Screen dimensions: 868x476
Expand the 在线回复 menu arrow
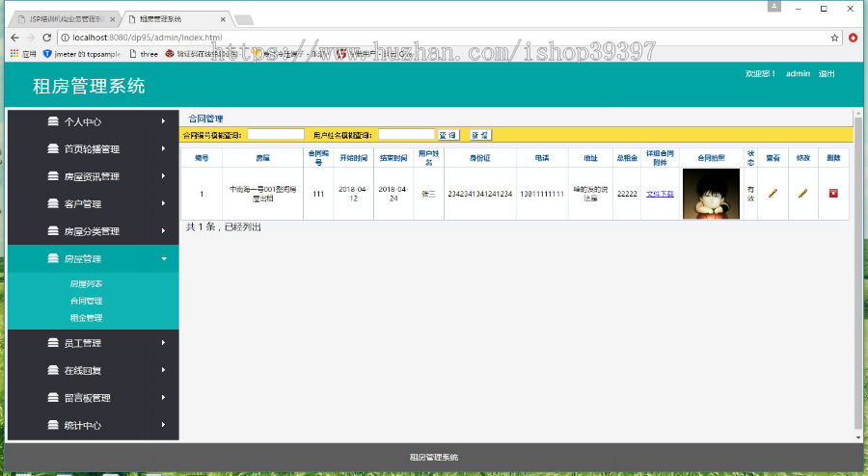coord(163,370)
